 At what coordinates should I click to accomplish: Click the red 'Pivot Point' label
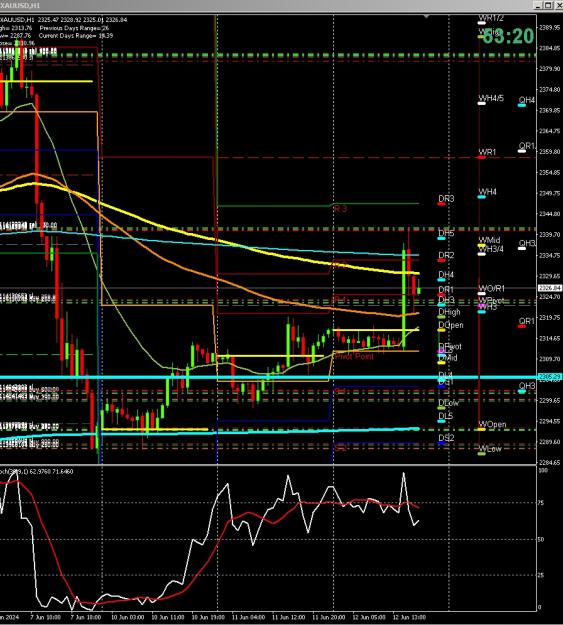click(x=354, y=356)
